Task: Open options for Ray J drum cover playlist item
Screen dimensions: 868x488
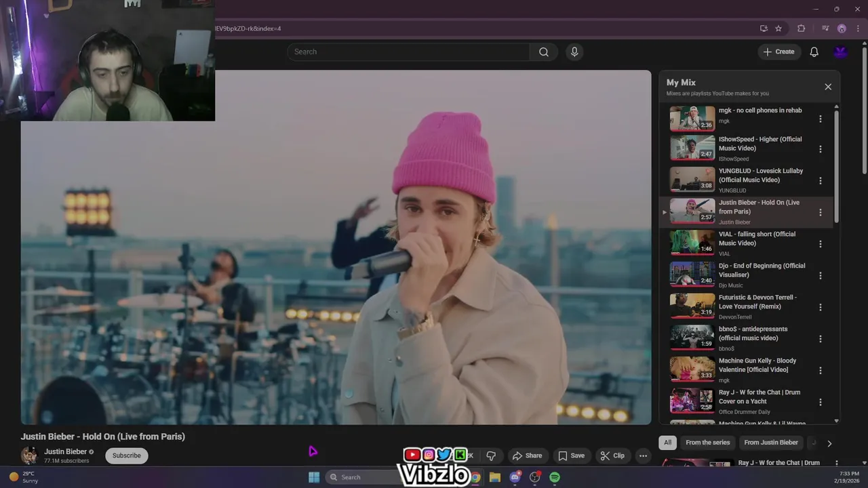Action: pyautogui.click(x=820, y=402)
